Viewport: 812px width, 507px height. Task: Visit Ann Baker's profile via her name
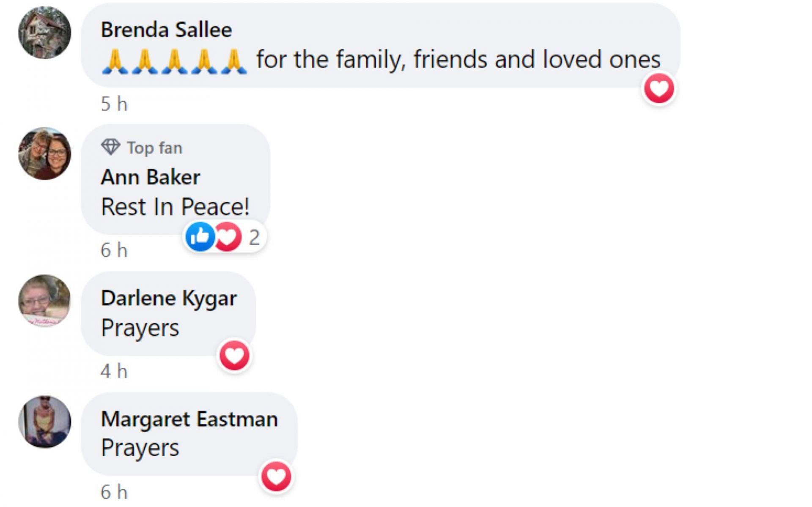[x=150, y=177]
